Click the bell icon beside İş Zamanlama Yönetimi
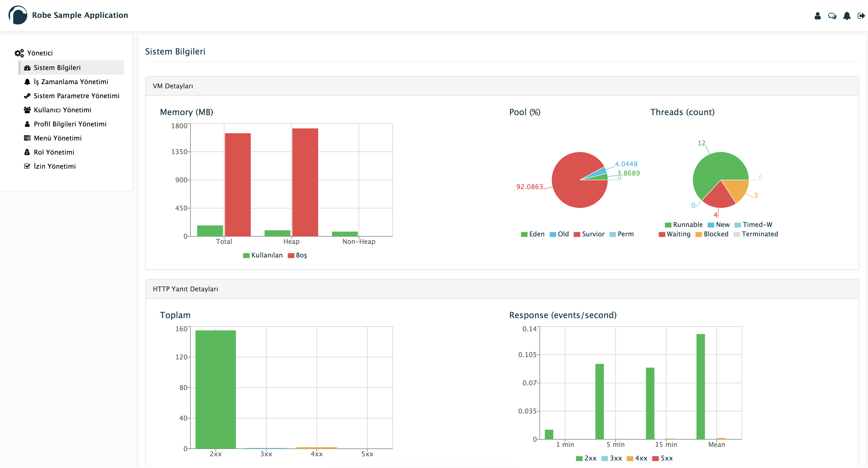The width and height of the screenshot is (868, 468). click(27, 82)
